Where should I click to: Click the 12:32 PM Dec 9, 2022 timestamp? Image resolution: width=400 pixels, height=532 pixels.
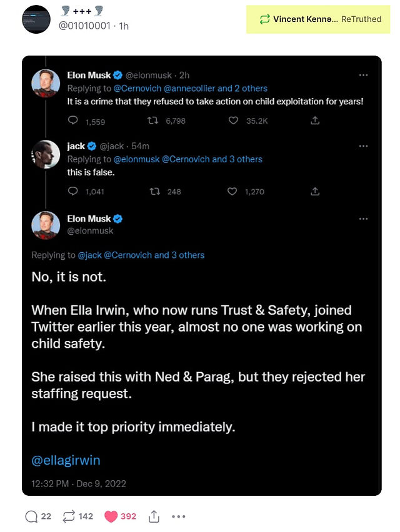coord(79,484)
